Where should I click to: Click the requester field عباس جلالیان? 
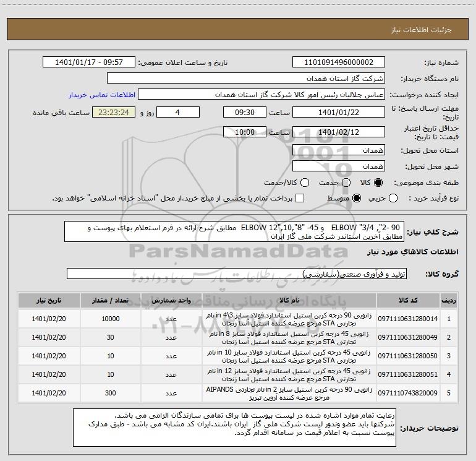[x=261, y=95]
